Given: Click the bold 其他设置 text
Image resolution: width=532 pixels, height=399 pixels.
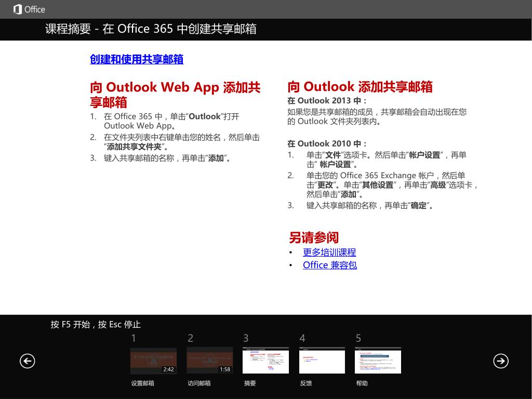Looking at the screenshot, I should (378, 185).
